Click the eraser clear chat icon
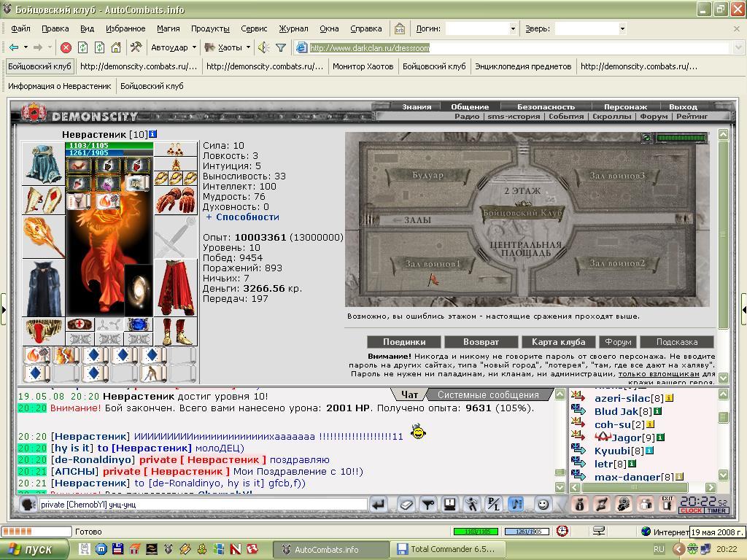The width and height of the screenshot is (747, 560). pos(406,505)
